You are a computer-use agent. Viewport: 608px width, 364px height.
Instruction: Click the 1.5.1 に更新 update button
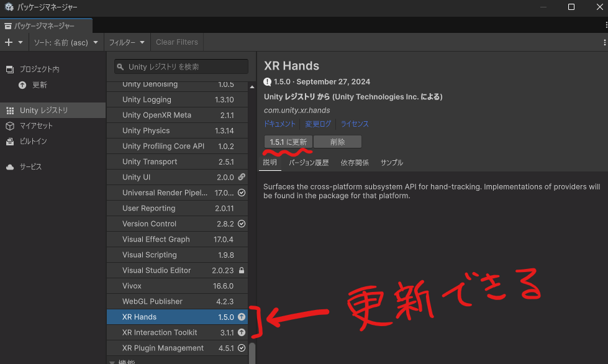[288, 142]
